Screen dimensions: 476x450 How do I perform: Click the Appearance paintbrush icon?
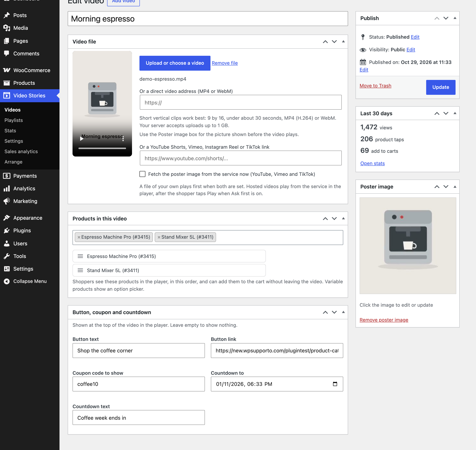[x=7, y=217]
